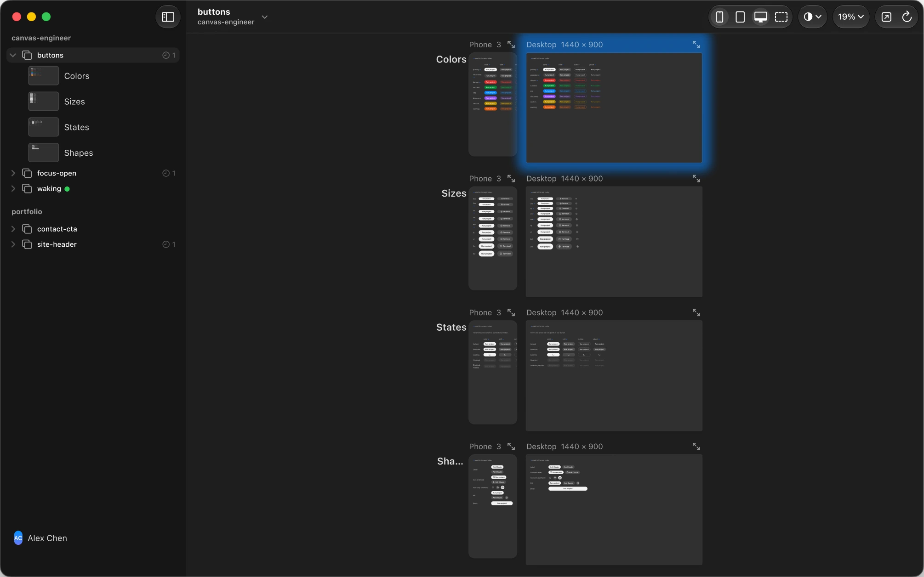Expand the site-header group
924x577 pixels.
[x=13, y=244]
